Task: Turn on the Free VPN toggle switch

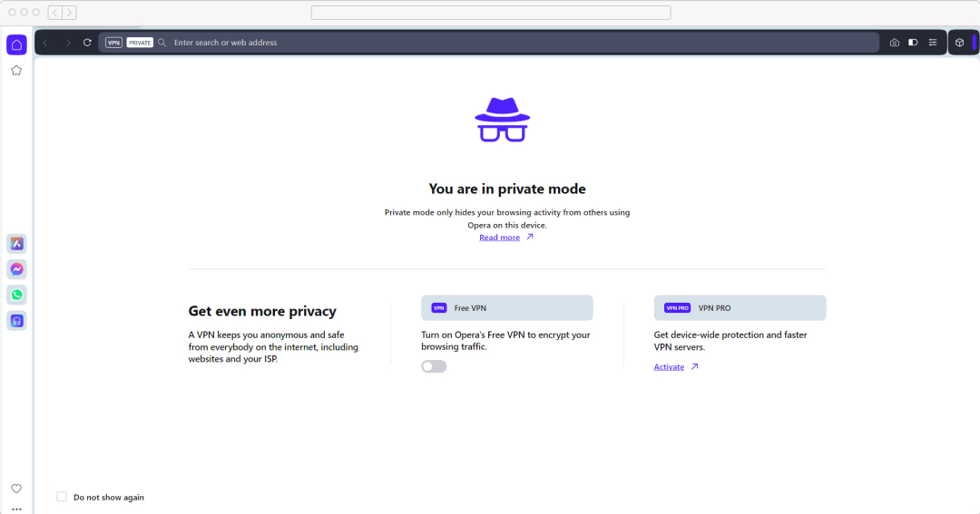Action: pos(434,366)
